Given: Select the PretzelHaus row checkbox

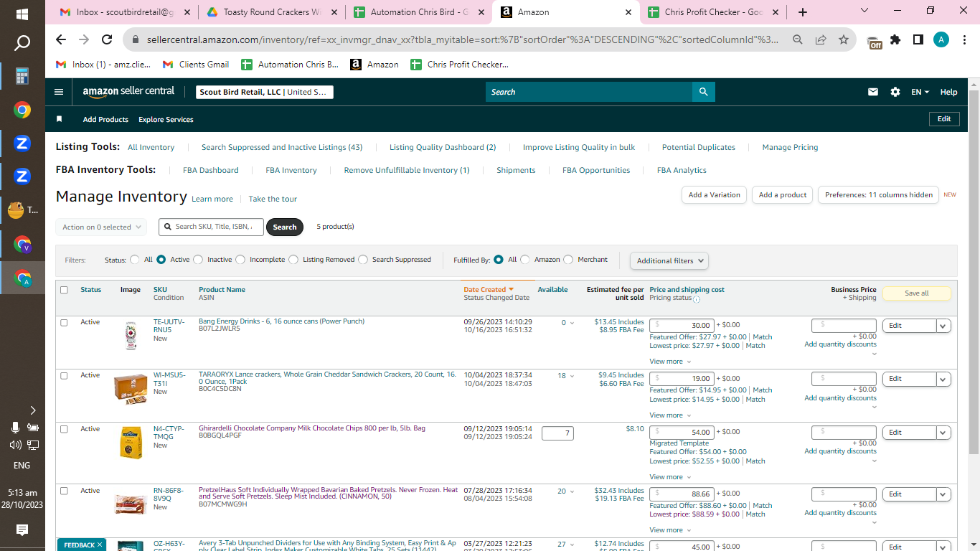Looking at the screenshot, I should pyautogui.click(x=64, y=491).
